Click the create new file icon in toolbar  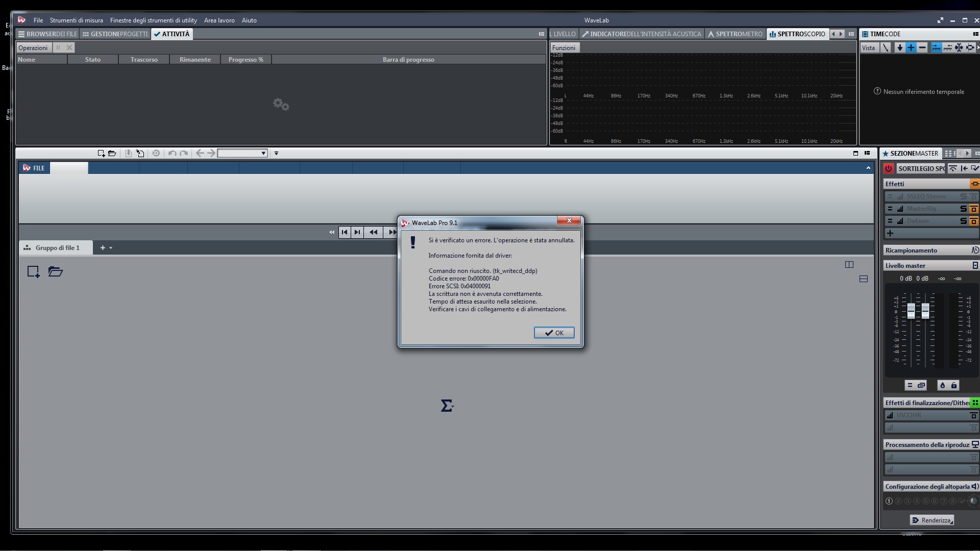(x=101, y=153)
